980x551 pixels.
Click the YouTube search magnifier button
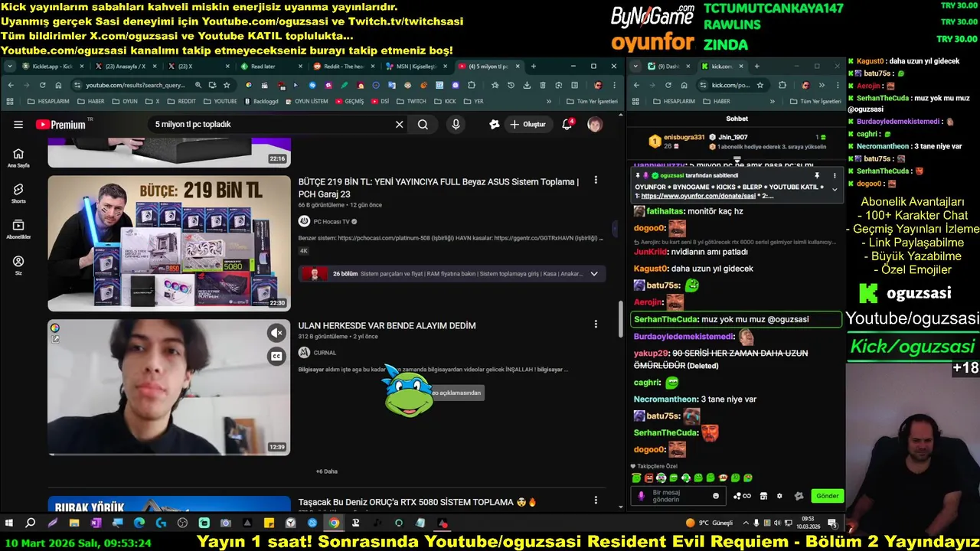tap(423, 125)
